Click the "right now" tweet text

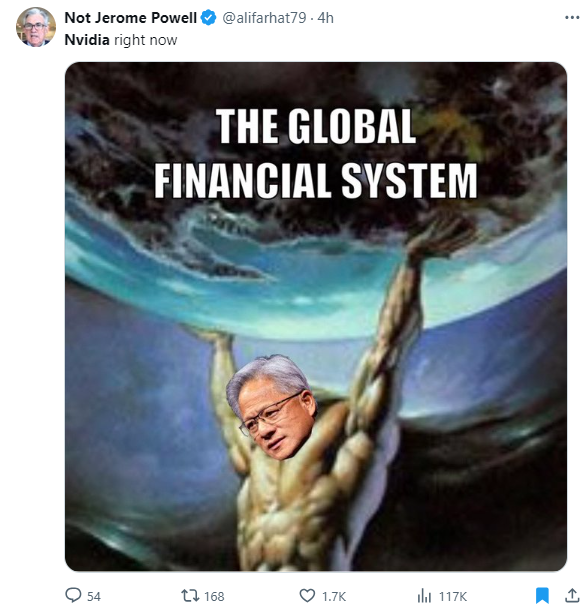pyautogui.click(x=146, y=40)
